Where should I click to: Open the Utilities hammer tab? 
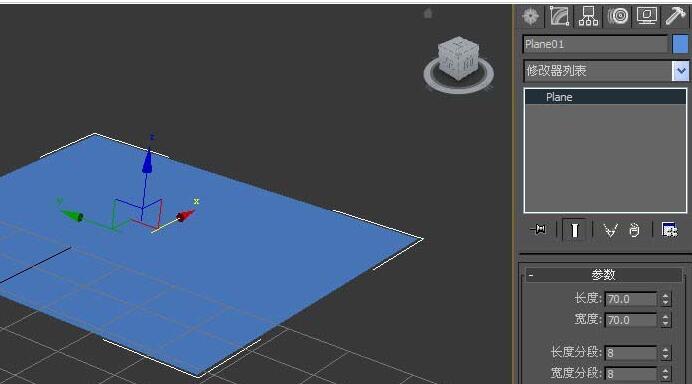pyautogui.click(x=675, y=16)
